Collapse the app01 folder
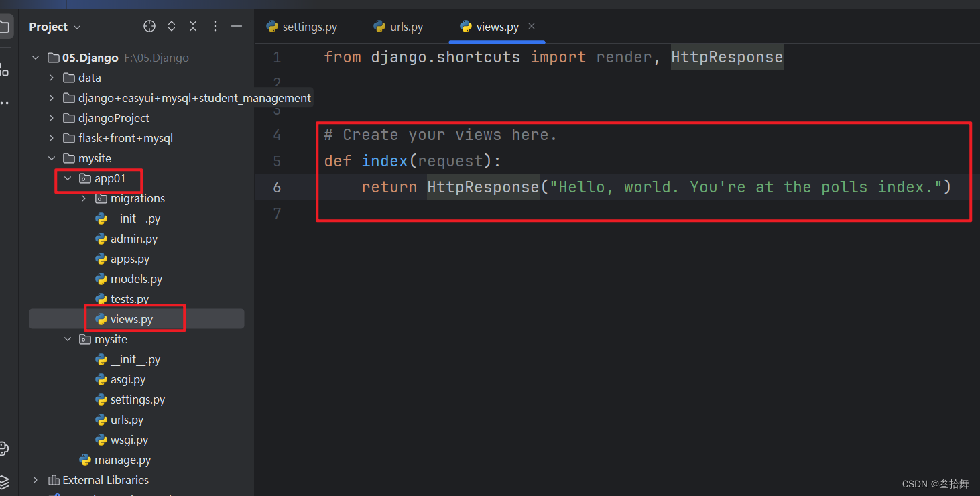The width and height of the screenshot is (980, 496). pos(68,178)
